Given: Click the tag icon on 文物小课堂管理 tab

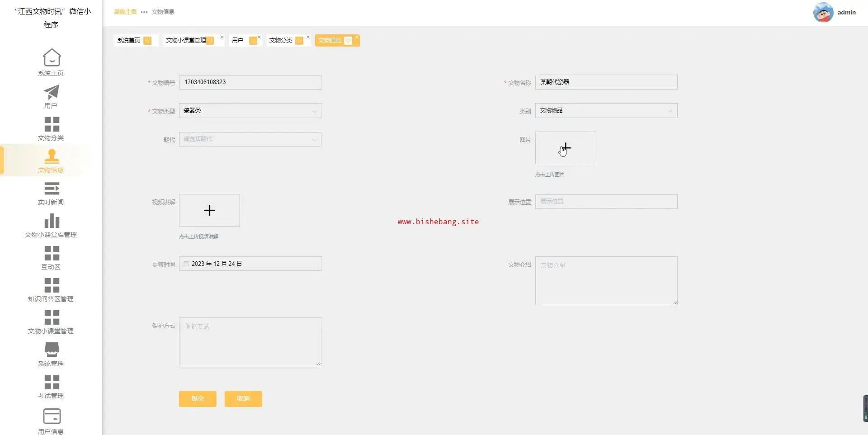Looking at the screenshot, I should coord(210,41).
